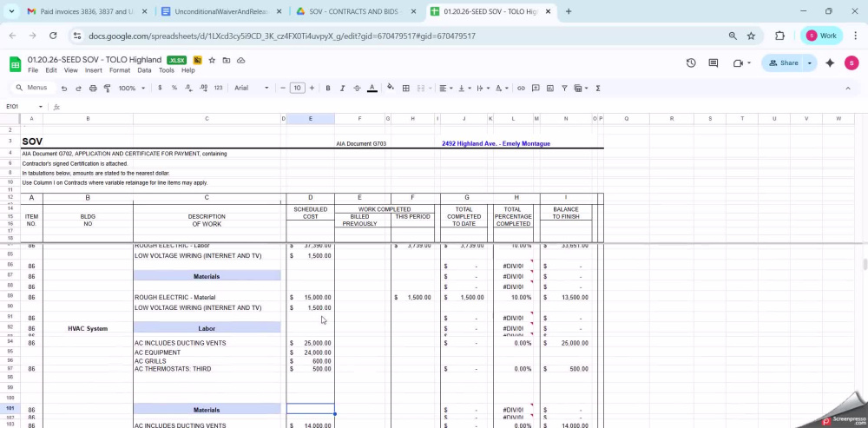
Task: Open all comments panel icon
Action: pos(713,63)
